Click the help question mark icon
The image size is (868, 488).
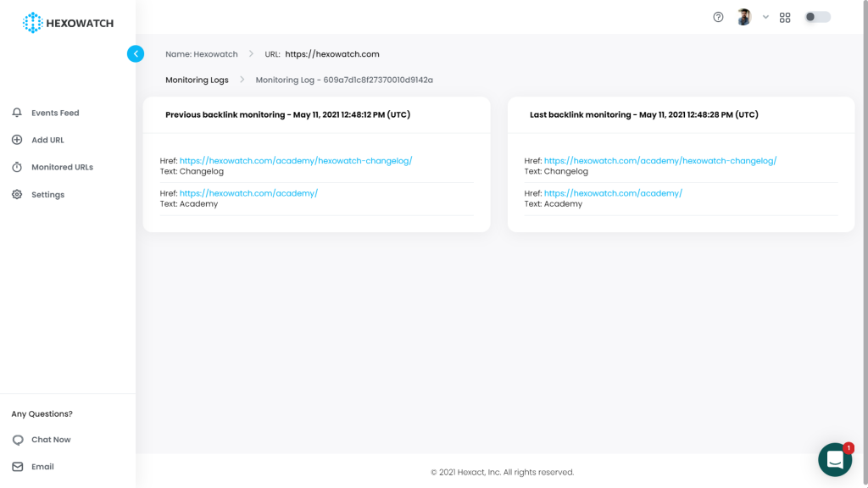click(x=717, y=17)
